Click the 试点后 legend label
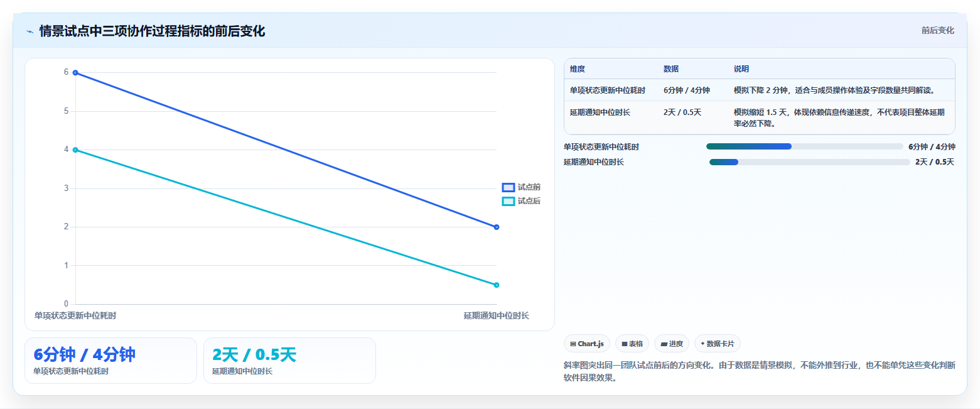This screenshot has width=980, height=409. coord(529,201)
